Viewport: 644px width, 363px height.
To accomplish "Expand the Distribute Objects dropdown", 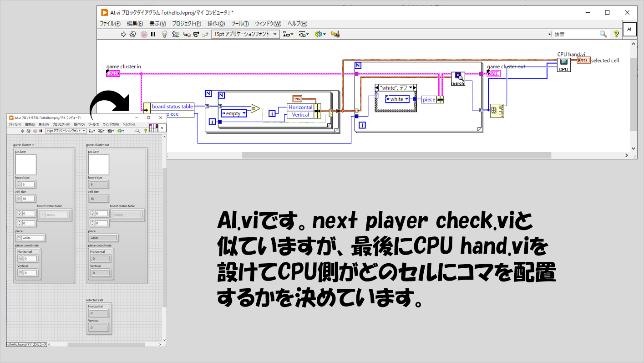I will click(x=304, y=34).
